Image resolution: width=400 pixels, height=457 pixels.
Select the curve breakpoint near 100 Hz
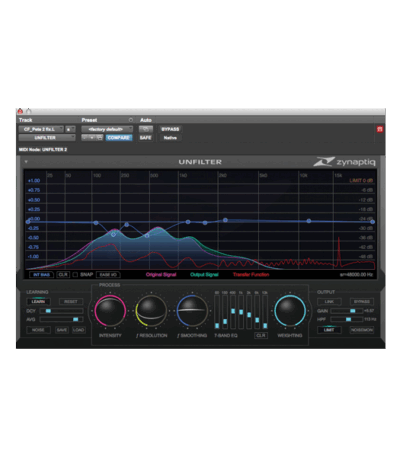pyautogui.click(x=96, y=223)
